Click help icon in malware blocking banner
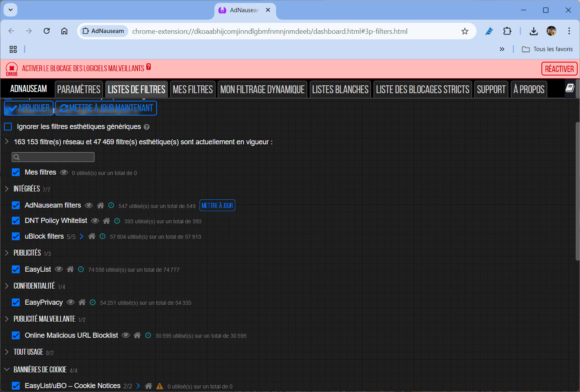The image size is (580, 392). point(148,67)
